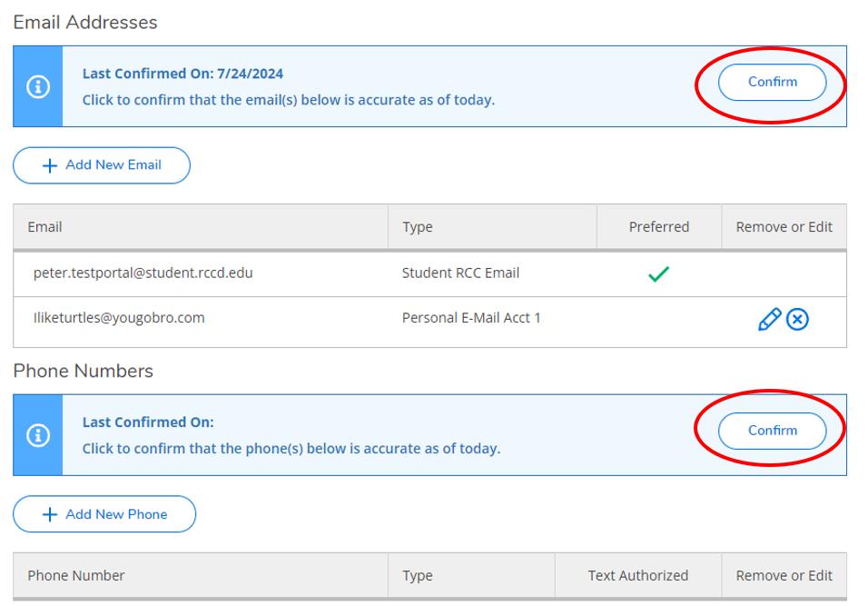
Task: Click the green preferred checkmark for student email
Action: pyautogui.click(x=659, y=273)
